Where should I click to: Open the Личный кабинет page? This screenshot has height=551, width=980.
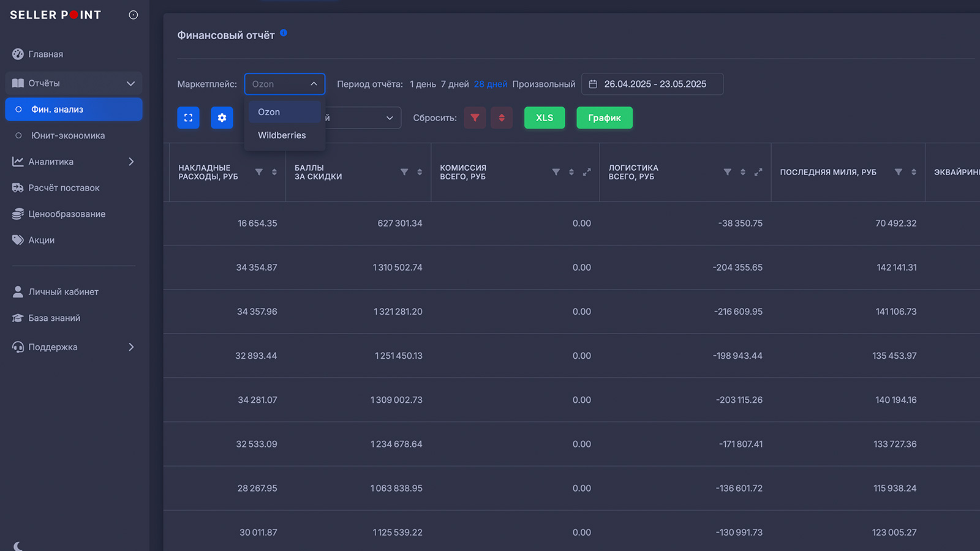[63, 292]
